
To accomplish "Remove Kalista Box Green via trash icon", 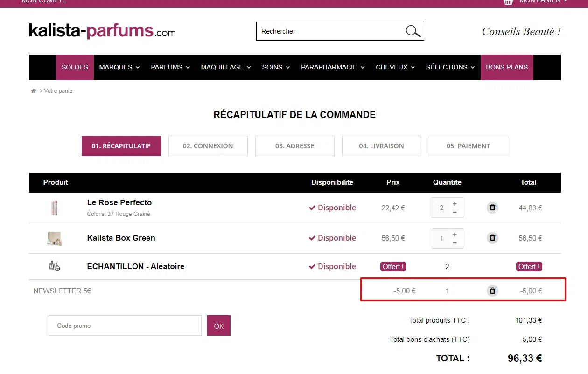I will tap(492, 238).
